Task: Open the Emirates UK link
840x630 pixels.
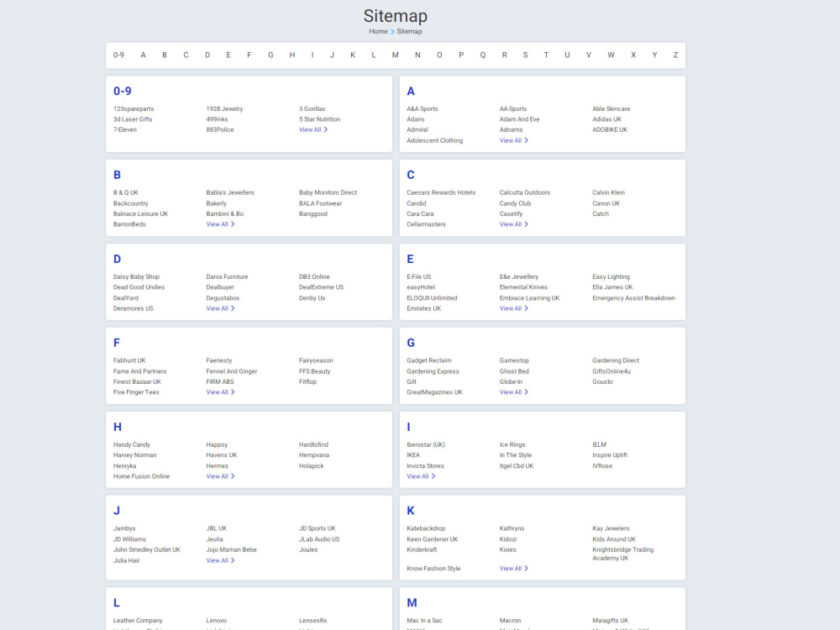Action: [423, 308]
